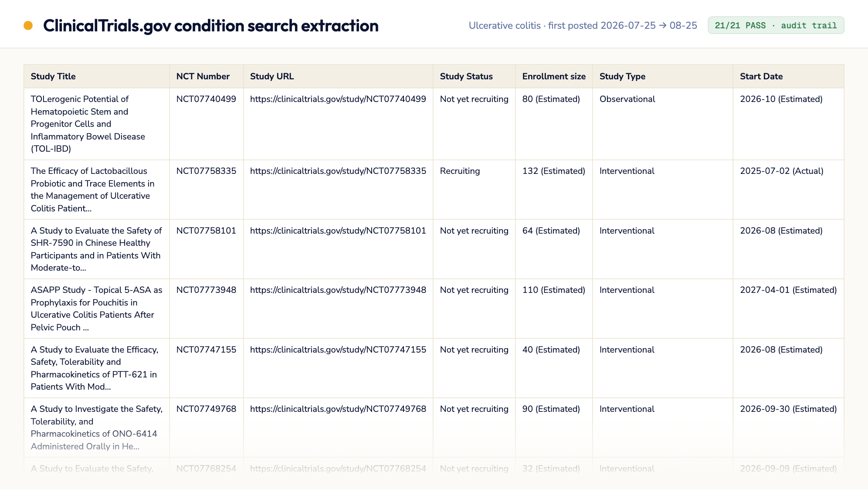Click the ClinicalTrials.gov condition search extraction heading
Viewport: 868px width, 489px height.
(211, 26)
